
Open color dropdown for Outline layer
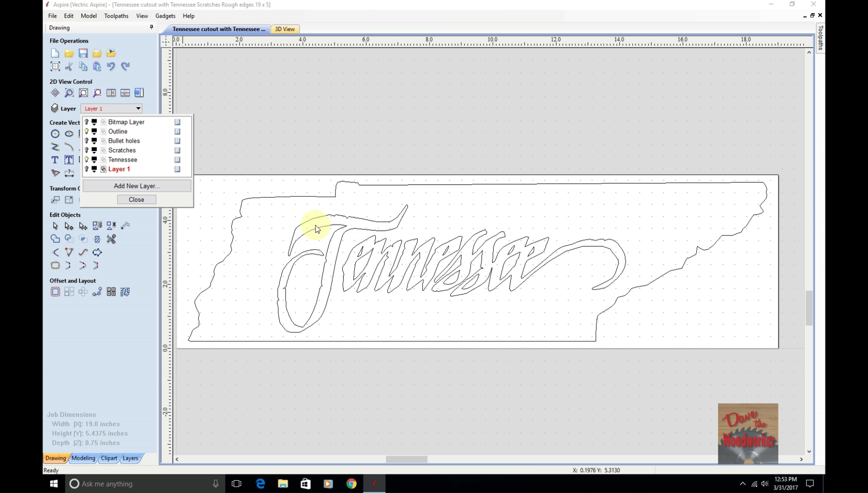[x=94, y=132]
